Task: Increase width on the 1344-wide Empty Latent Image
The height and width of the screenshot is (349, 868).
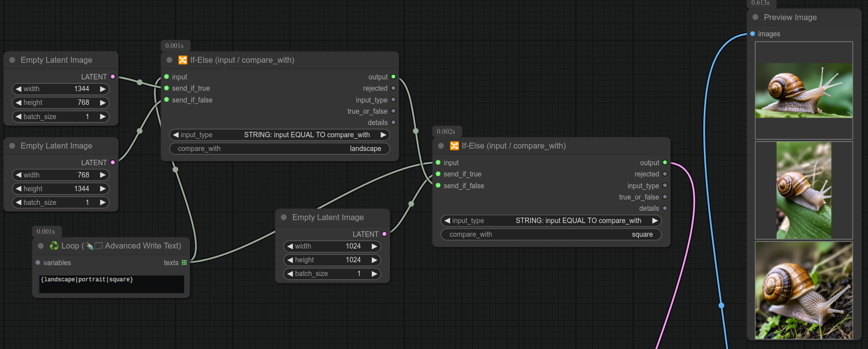Action: click(x=102, y=89)
